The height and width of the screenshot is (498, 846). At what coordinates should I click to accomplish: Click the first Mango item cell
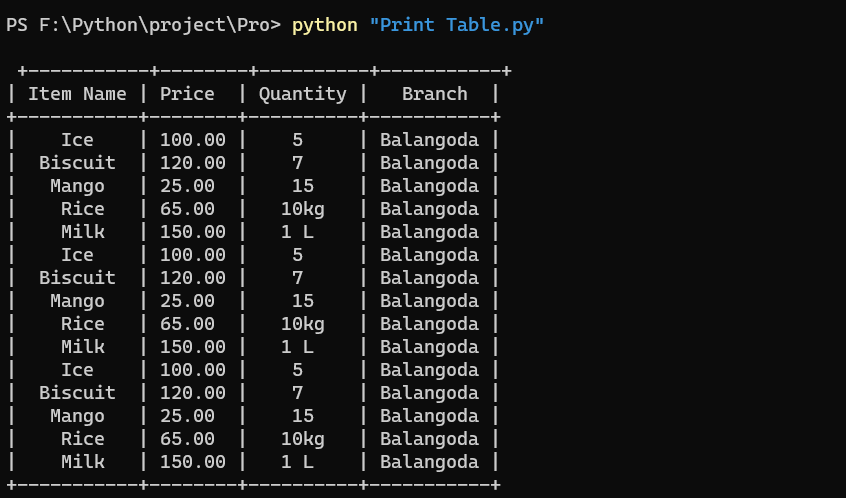click(x=77, y=187)
